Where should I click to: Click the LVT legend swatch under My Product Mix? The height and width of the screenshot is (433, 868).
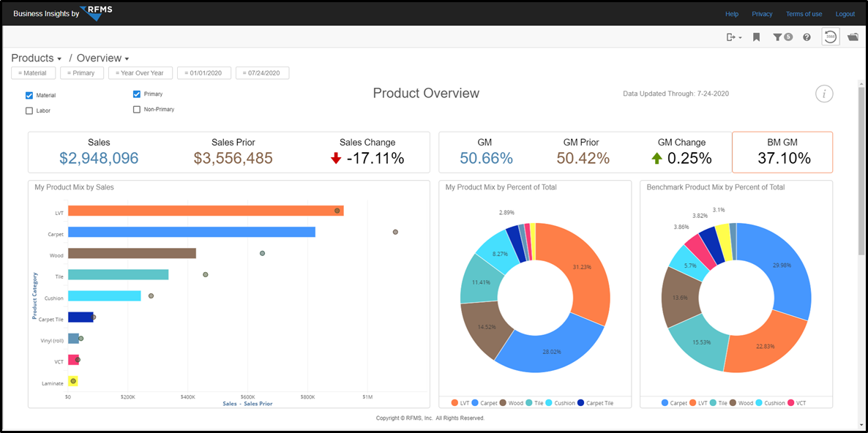(454, 403)
